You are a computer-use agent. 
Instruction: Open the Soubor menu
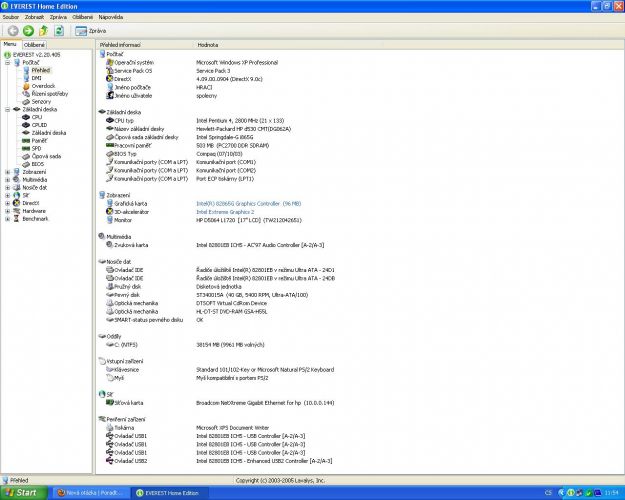point(11,17)
